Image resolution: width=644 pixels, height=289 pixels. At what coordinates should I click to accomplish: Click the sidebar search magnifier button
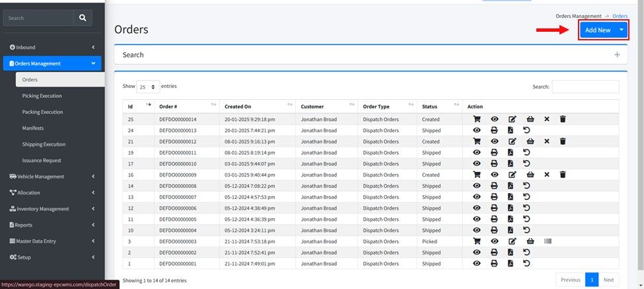coord(83,18)
